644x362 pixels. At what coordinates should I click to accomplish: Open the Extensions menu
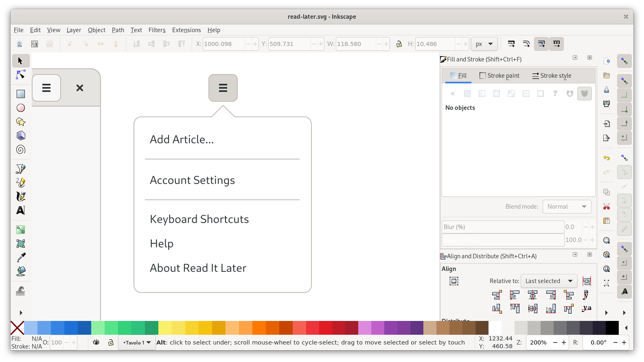coord(186,30)
